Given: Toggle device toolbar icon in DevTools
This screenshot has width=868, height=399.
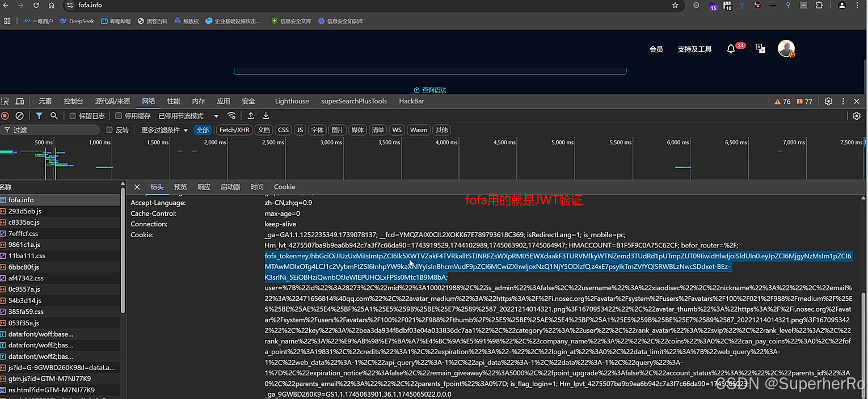Looking at the screenshot, I should [20, 102].
